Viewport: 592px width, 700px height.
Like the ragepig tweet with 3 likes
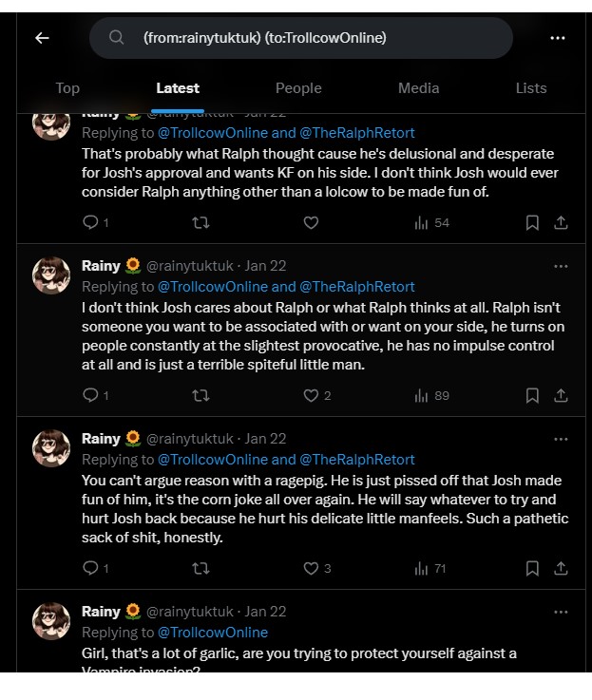coord(311,568)
